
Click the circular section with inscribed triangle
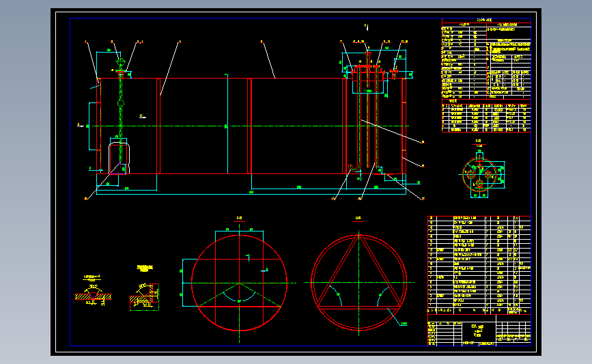click(358, 282)
